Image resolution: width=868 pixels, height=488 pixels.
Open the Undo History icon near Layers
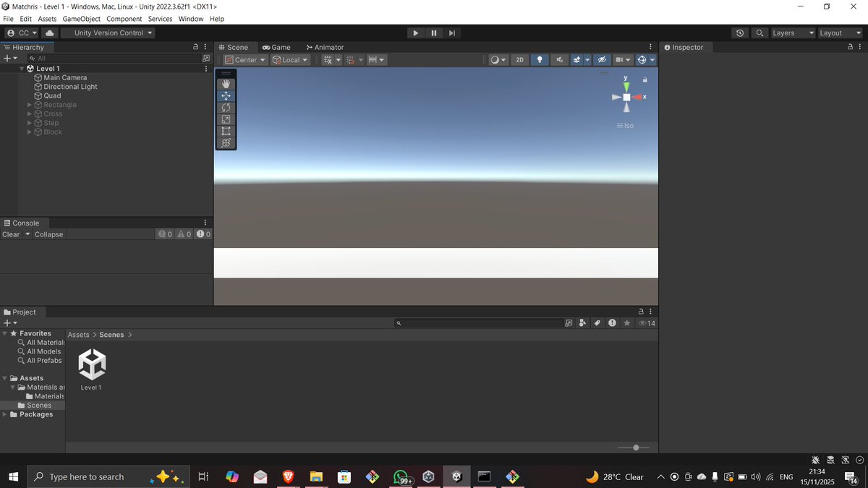(739, 33)
